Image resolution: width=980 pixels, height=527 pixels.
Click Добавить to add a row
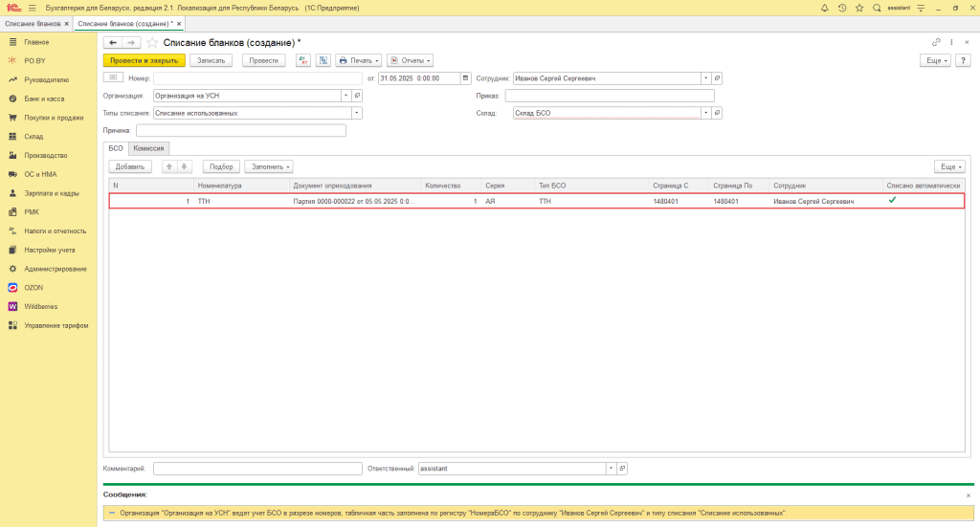[130, 166]
